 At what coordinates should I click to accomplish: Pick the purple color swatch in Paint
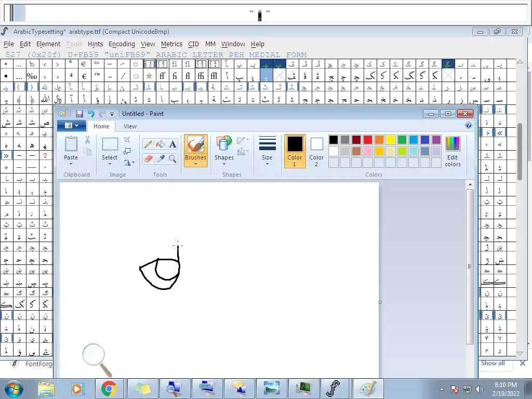pos(436,139)
